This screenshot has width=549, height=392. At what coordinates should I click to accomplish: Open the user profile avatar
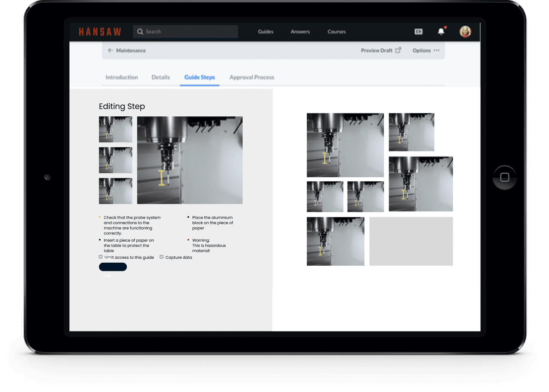pos(465,32)
